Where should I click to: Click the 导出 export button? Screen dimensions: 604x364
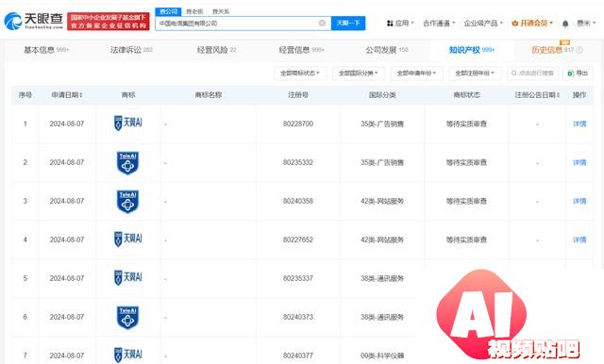click(578, 74)
